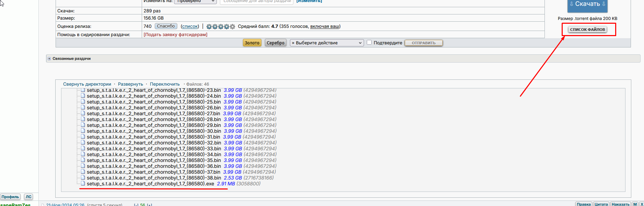Open the Выберите действие dropdown
The width and height of the screenshot is (644, 206).
[x=327, y=43]
